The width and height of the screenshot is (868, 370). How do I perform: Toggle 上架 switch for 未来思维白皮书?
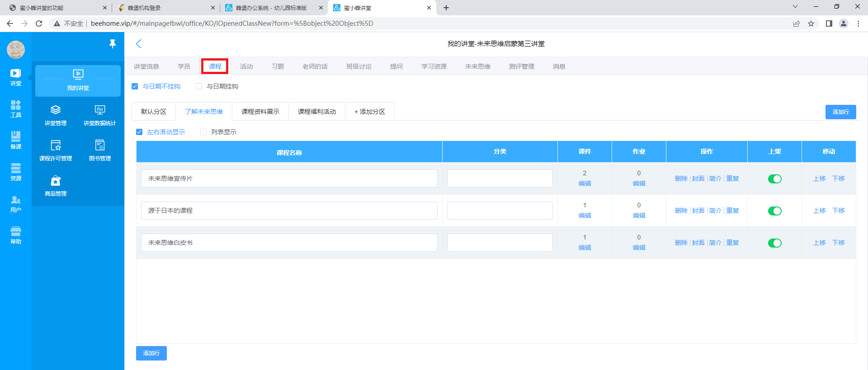774,243
